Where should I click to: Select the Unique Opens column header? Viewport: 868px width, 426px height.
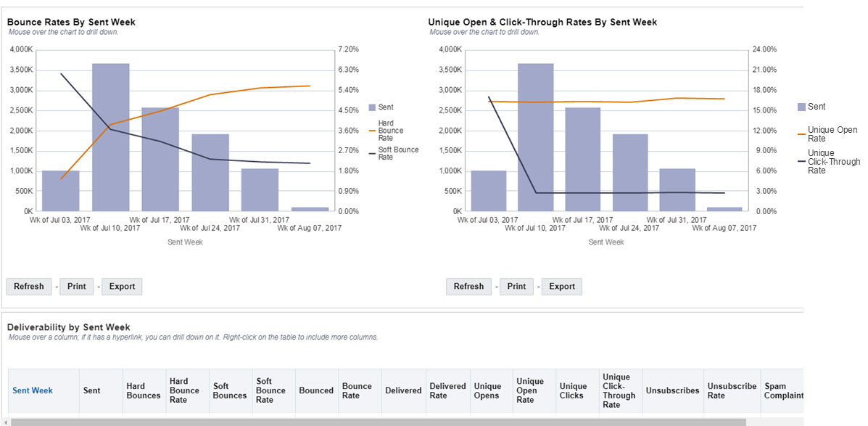tap(487, 390)
